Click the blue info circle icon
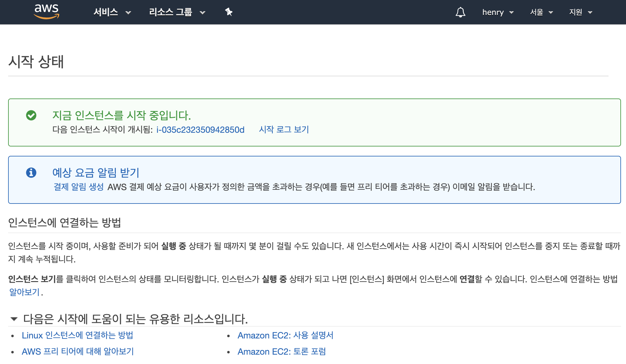The width and height of the screenshot is (626, 364). [31, 172]
